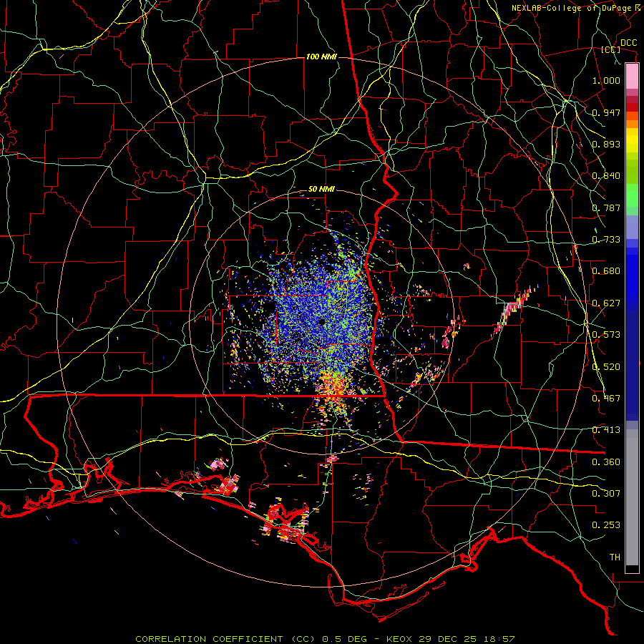Click the 0.520 scale value
644x644 pixels.
click(x=606, y=367)
